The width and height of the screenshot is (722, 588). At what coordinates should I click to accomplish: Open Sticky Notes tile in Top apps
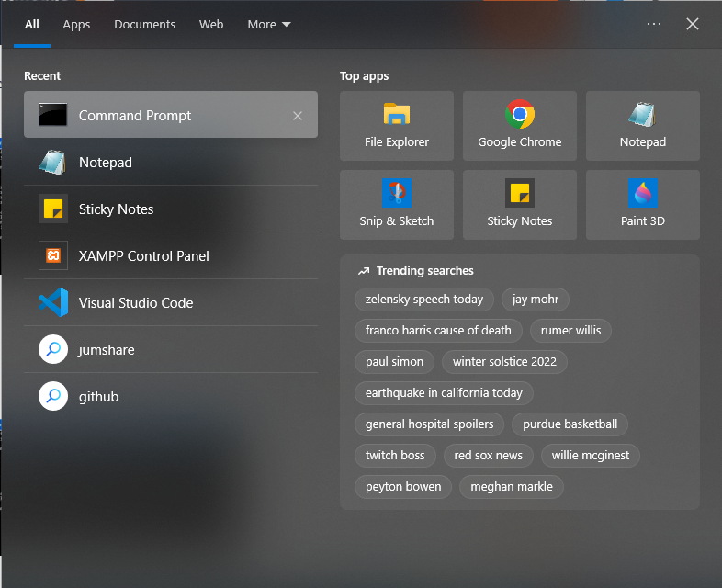pyautogui.click(x=519, y=205)
